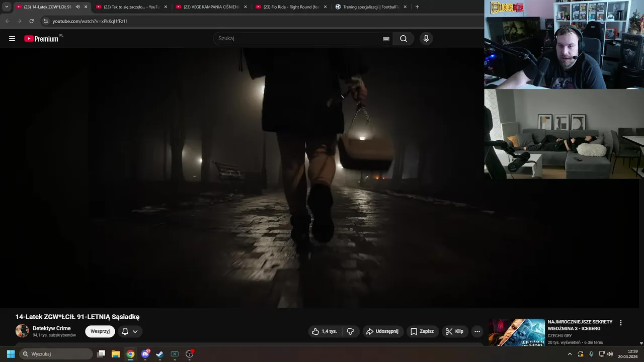644x362 pixels.
Task: Click the network display tray icon
Action: coord(602,354)
